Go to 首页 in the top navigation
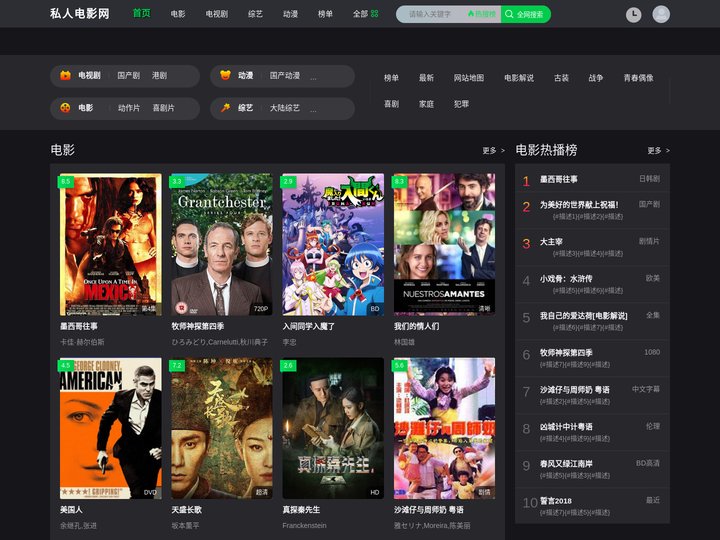 141,13
